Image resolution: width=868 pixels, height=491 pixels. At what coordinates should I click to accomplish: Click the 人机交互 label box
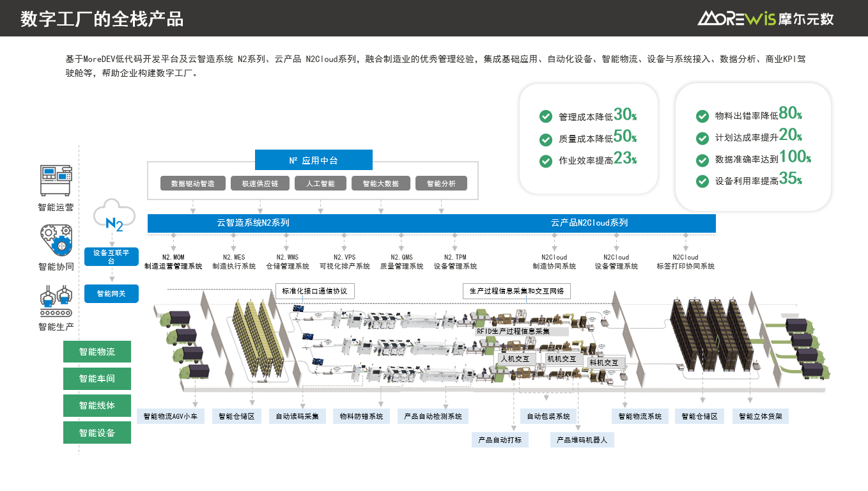pyautogui.click(x=516, y=359)
